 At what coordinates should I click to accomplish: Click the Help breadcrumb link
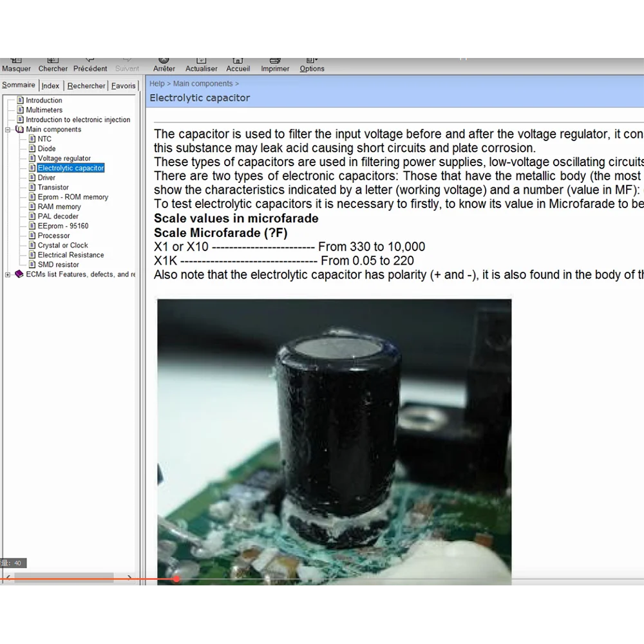pyautogui.click(x=157, y=83)
